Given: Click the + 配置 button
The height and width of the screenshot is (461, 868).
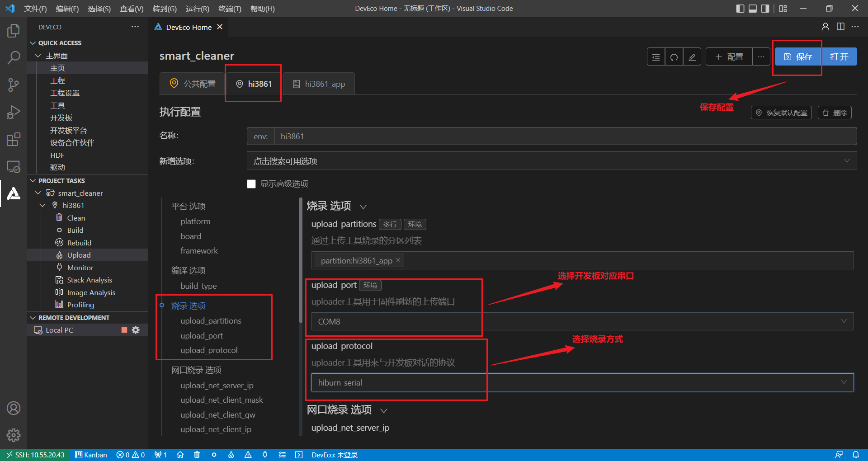Looking at the screenshot, I should click(x=729, y=57).
